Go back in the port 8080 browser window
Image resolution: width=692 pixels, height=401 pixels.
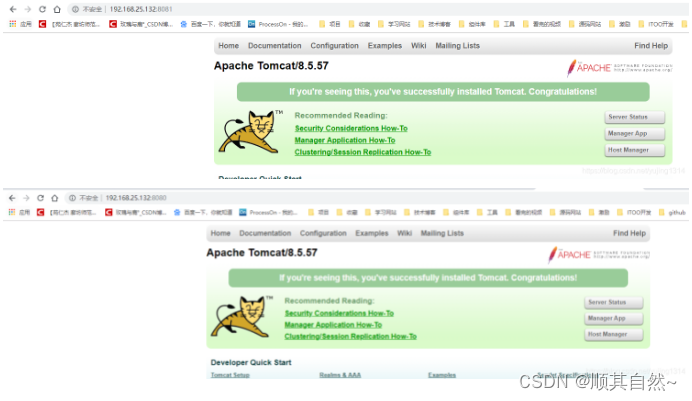(12, 198)
